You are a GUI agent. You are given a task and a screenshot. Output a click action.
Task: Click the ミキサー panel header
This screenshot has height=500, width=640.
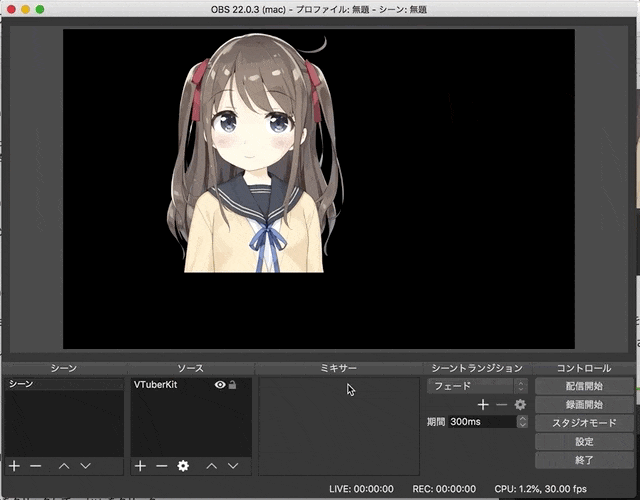(x=338, y=368)
